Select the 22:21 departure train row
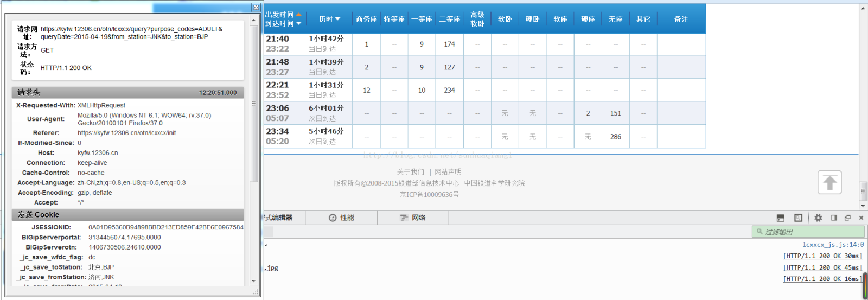This screenshot has width=868, height=300. [x=485, y=90]
